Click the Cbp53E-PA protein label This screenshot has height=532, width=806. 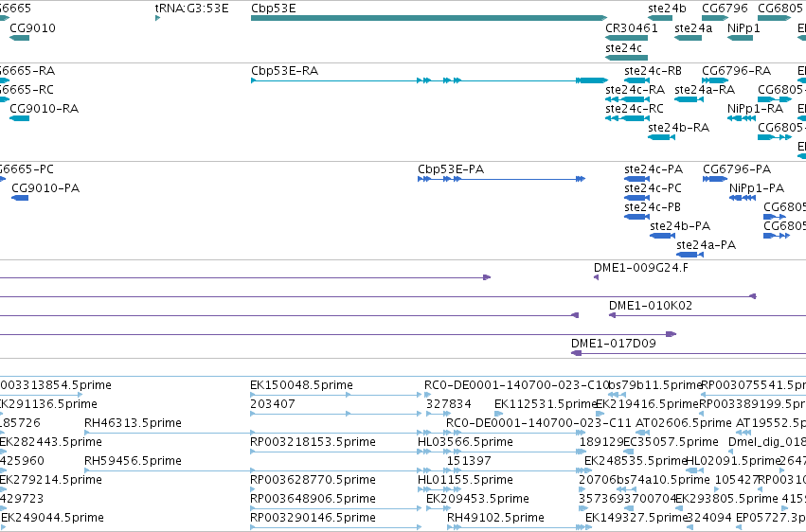(451, 168)
